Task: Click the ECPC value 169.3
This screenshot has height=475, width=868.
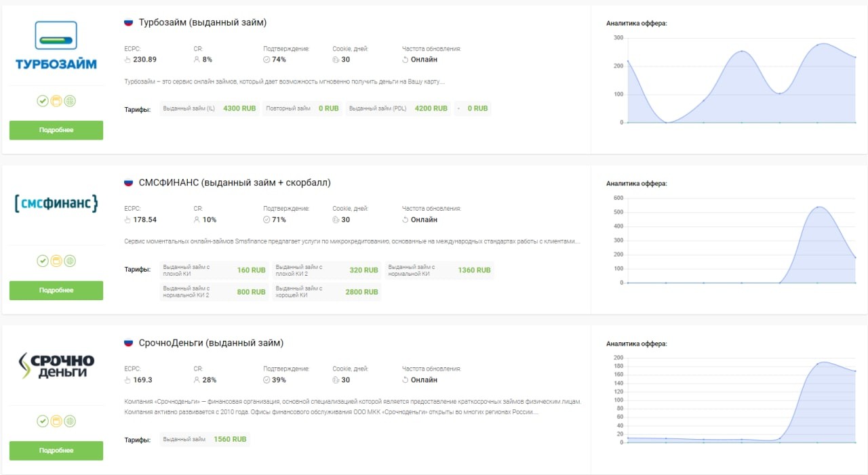Action: point(143,380)
